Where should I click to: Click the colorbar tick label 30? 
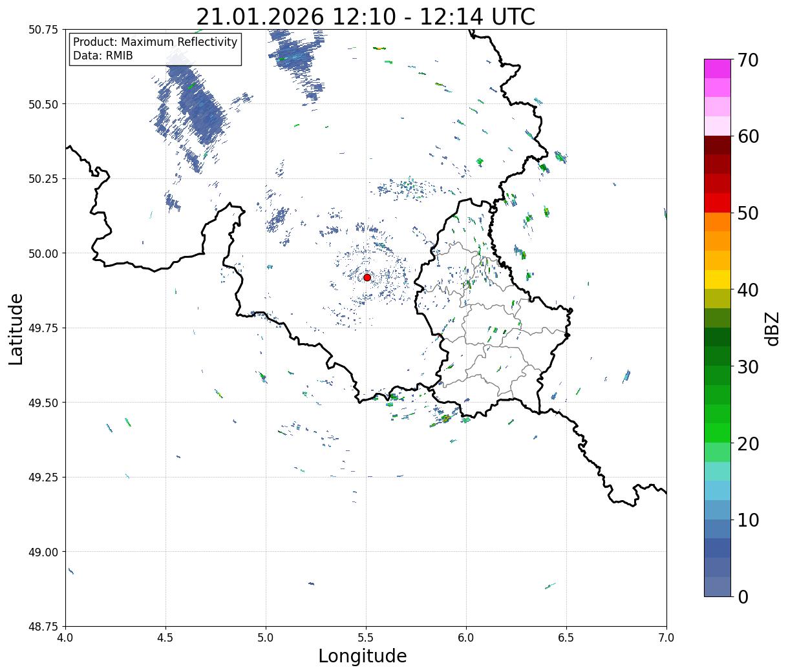pyautogui.click(x=748, y=367)
